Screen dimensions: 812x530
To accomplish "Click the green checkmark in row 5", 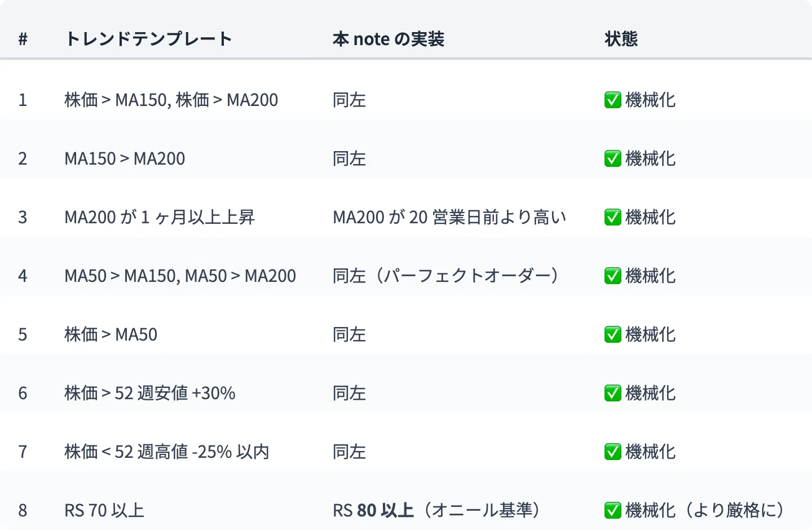I will tap(612, 334).
